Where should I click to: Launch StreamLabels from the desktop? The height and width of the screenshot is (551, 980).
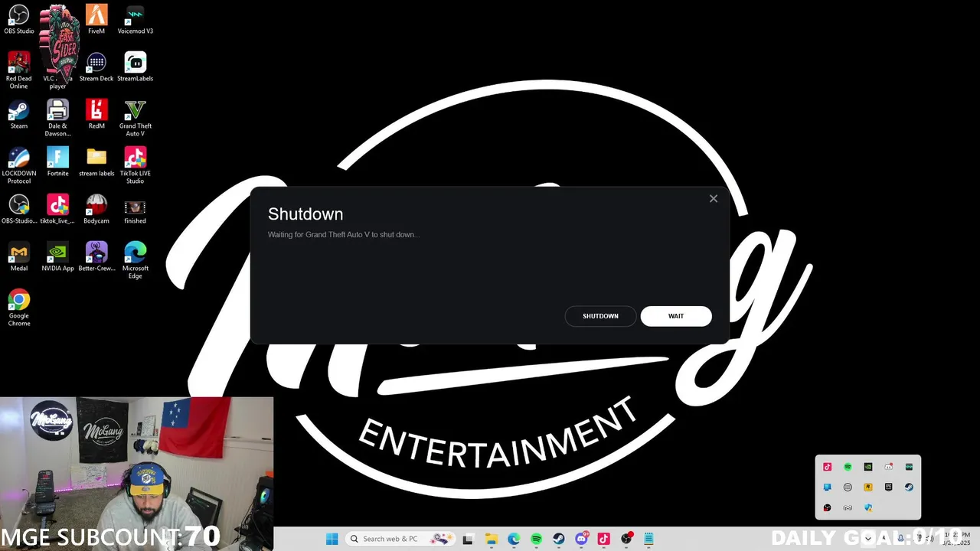tap(136, 67)
